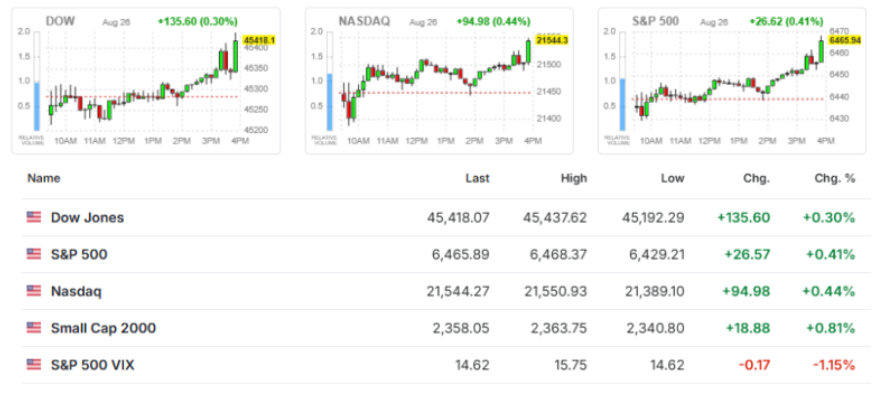The width and height of the screenshot is (896, 395).
Task: Click the NASDAQ chart title
Action: pos(365,22)
